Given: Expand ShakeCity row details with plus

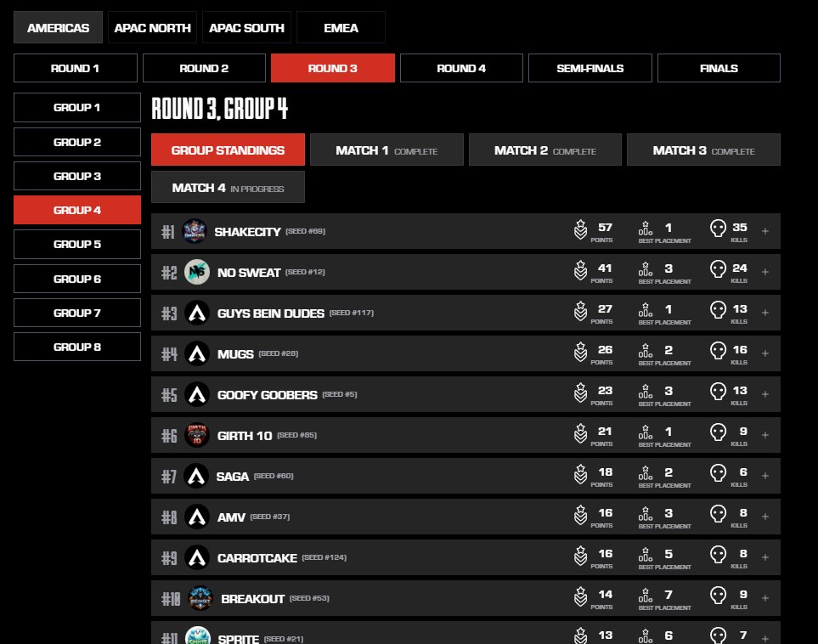Looking at the screenshot, I should [764, 231].
